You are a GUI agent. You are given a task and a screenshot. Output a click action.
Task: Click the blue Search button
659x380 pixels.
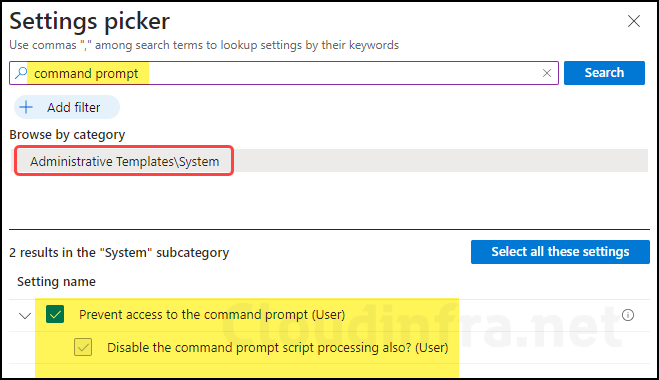point(604,73)
